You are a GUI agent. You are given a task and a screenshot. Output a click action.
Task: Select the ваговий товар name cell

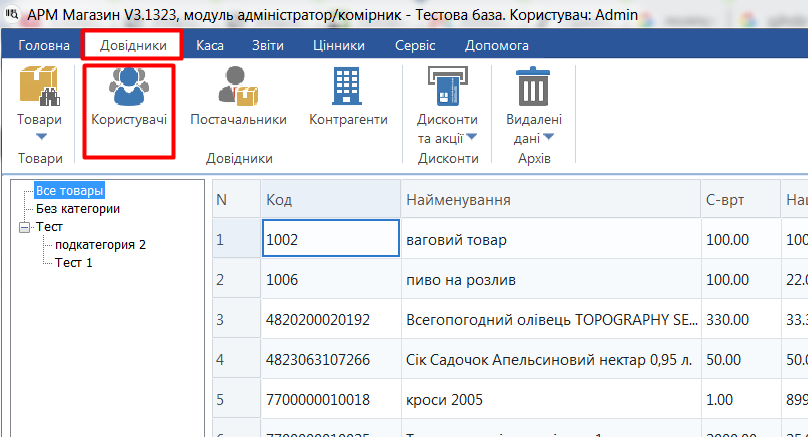pos(551,239)
